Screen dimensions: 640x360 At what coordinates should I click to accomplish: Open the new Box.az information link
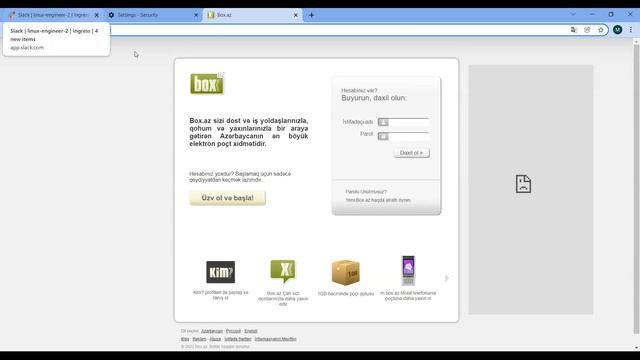coord(378,200)
